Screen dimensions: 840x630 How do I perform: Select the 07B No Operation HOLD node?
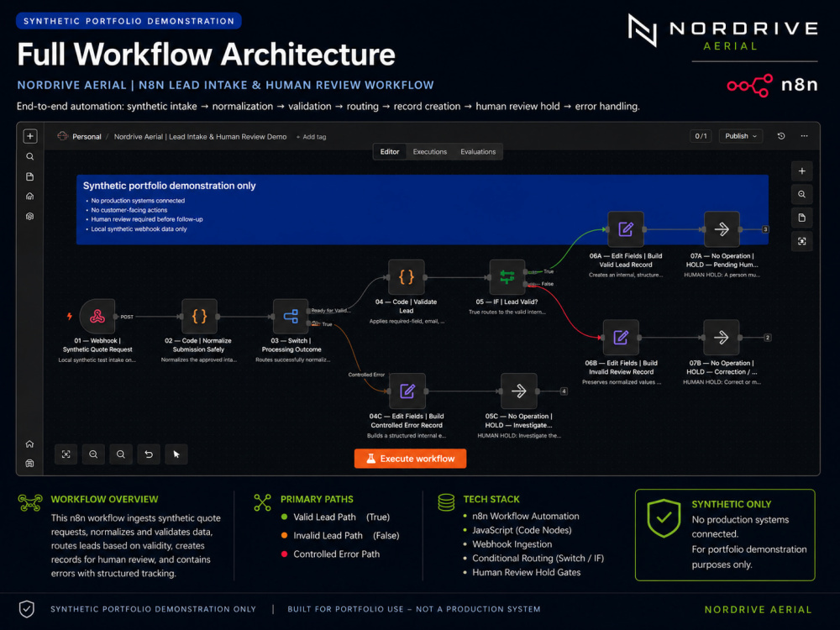pos(721,338)
